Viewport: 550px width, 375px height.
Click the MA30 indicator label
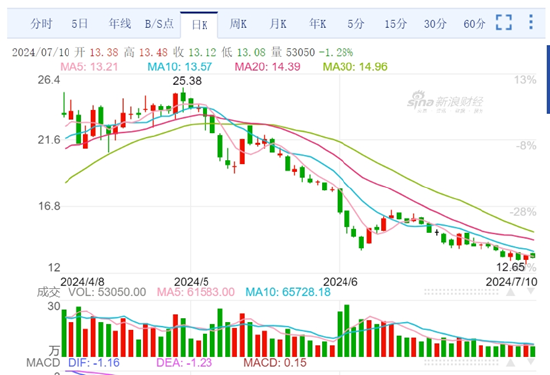pos(355,67)
